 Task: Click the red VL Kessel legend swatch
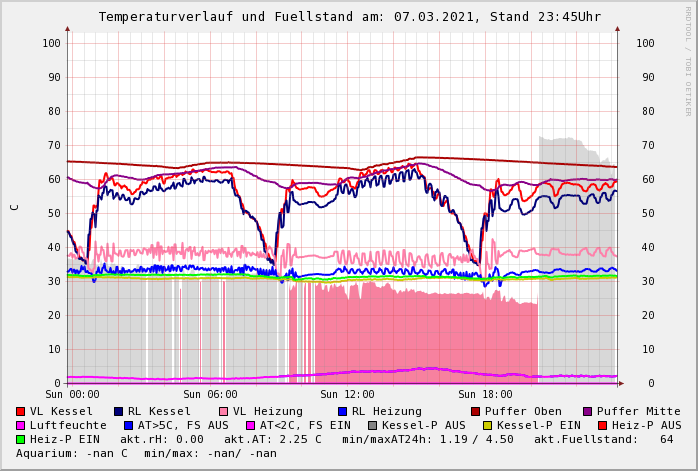(21, 411)
